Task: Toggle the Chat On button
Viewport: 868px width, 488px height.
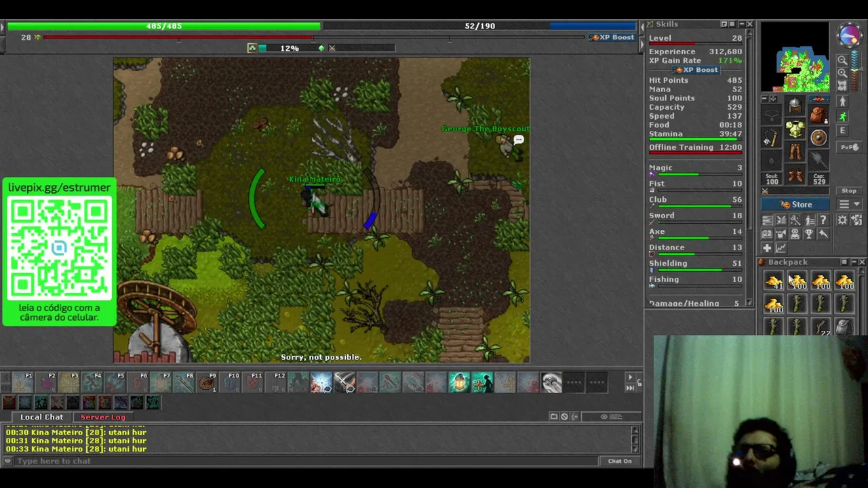Action: (619, 461)
